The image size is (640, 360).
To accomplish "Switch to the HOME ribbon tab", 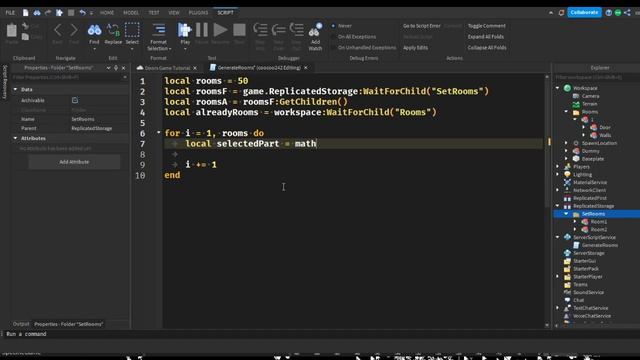I will coord(107,13).
